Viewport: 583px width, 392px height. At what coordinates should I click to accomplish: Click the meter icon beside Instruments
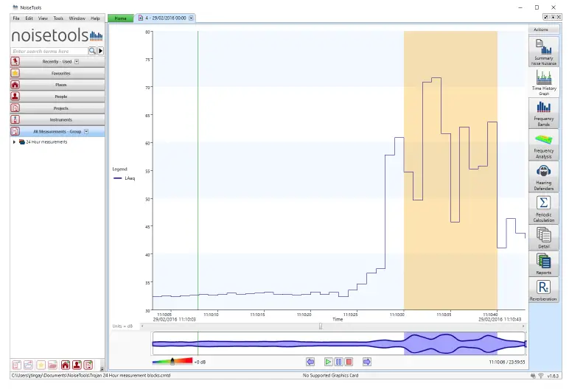pyautogui.click(x=15, y=119)
